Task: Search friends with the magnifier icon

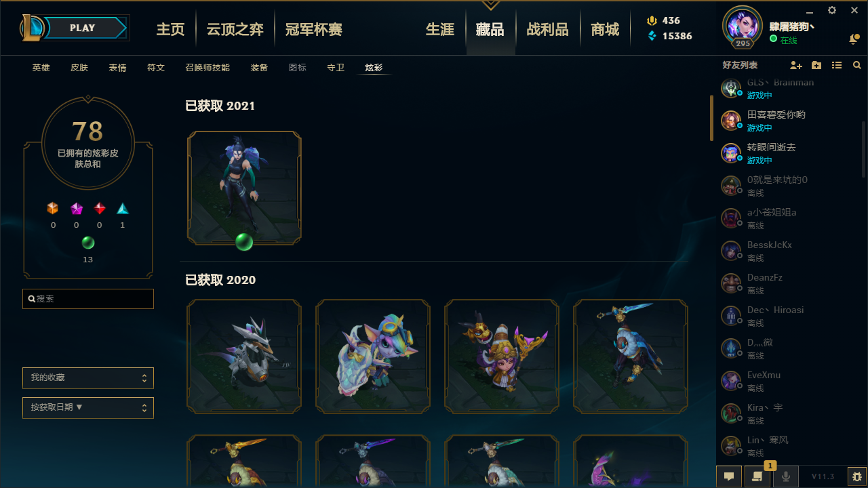Action: point(857,65)
